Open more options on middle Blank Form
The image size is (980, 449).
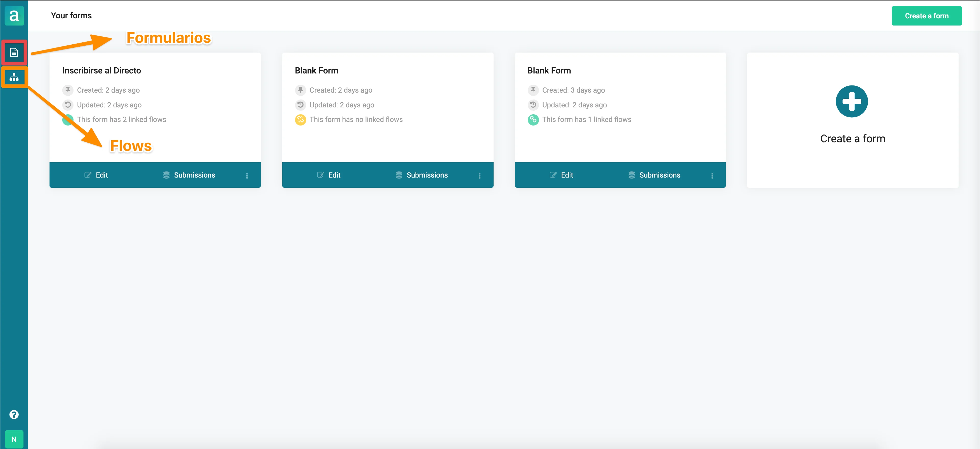[479, 176]
